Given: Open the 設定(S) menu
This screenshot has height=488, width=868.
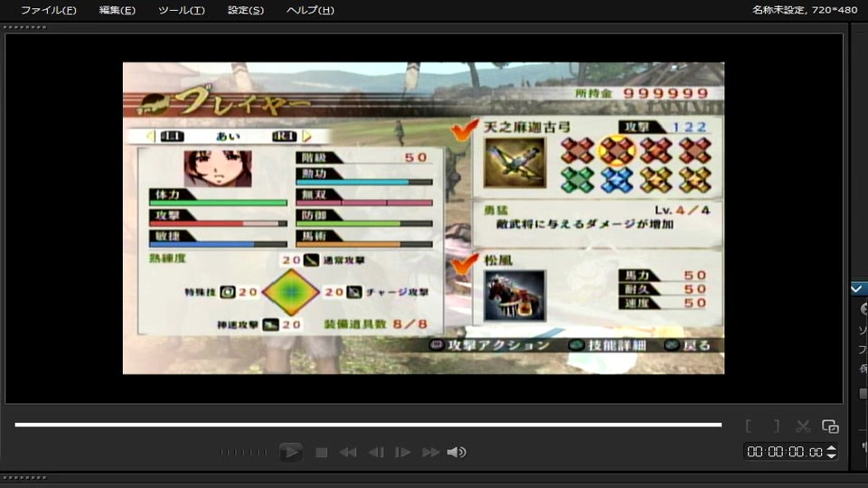Looking at the screenshot, I should coord(246,10).
